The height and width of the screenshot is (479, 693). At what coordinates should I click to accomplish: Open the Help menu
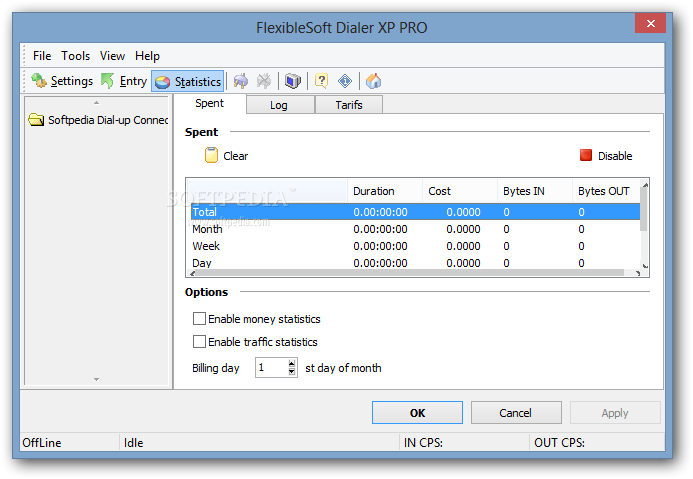pyautogui.click(x=147, y=56)
